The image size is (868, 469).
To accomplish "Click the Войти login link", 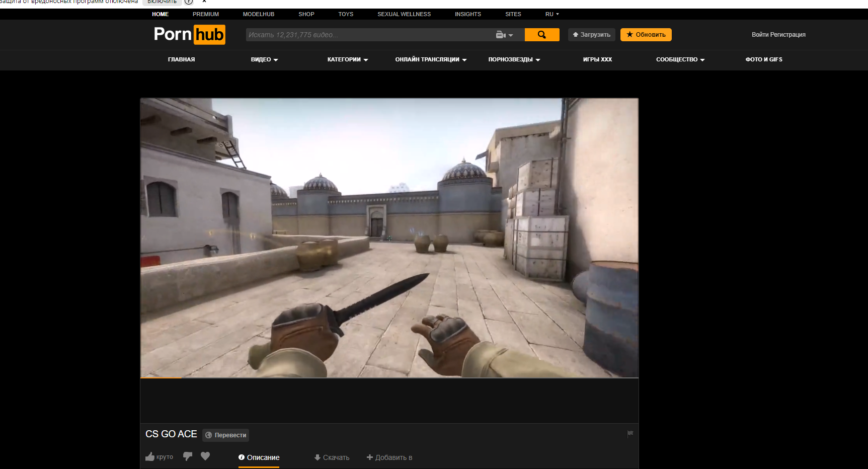I will pyautogui.click(x=760, y=35).
